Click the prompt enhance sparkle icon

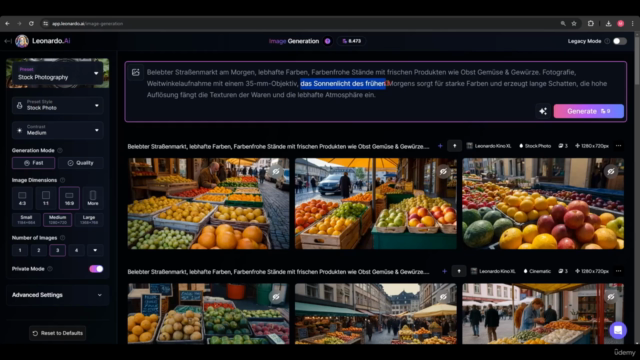(x=543, y=111)
